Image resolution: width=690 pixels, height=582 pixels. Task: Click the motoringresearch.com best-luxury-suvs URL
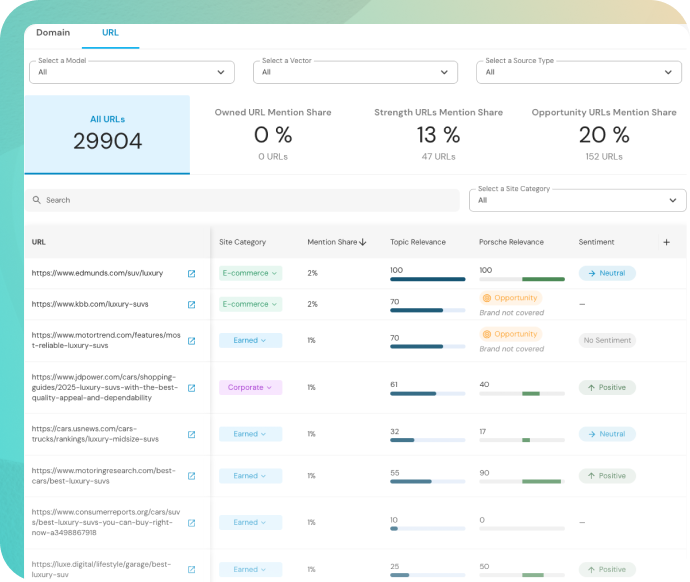[103, 476]
